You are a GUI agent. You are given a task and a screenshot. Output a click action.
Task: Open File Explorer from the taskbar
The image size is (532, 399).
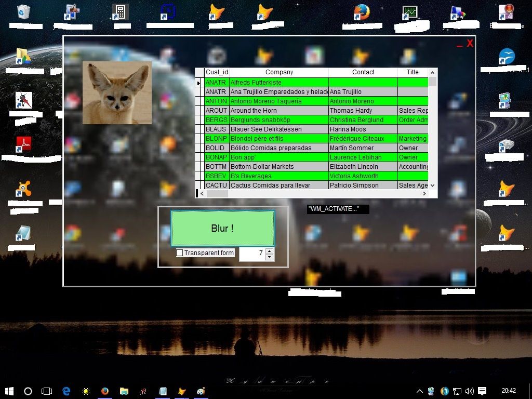tap(124, 391)
